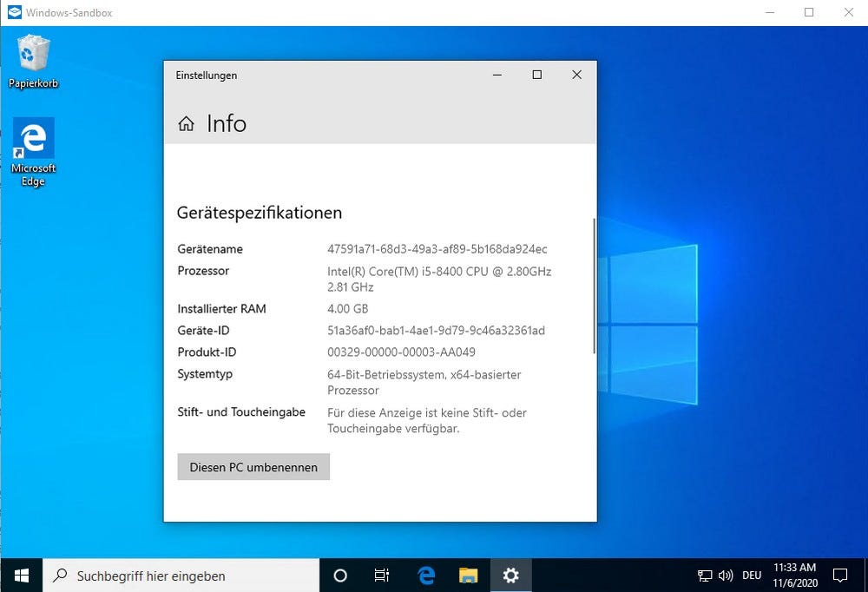Switch the DEU input language indicator
Screen dimensions: 868x592
pyautogui.click(x=752, y=576)
